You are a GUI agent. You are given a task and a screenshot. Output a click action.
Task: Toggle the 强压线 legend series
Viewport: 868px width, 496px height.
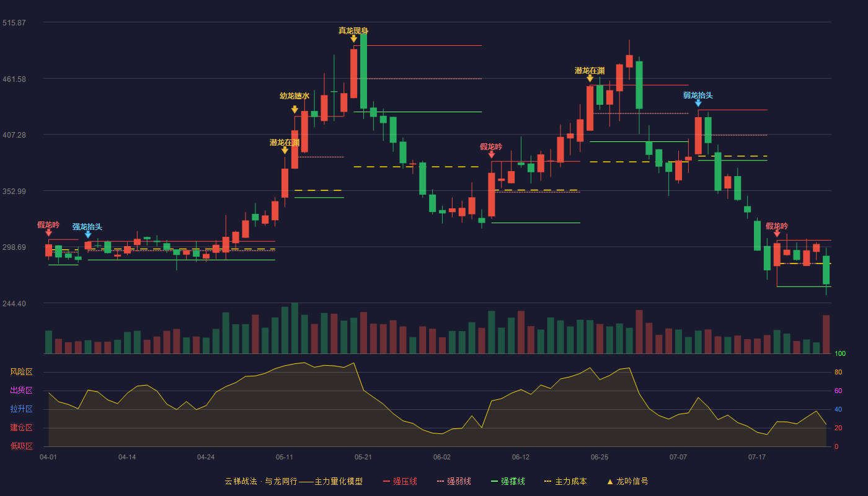(x=400, y=481)
